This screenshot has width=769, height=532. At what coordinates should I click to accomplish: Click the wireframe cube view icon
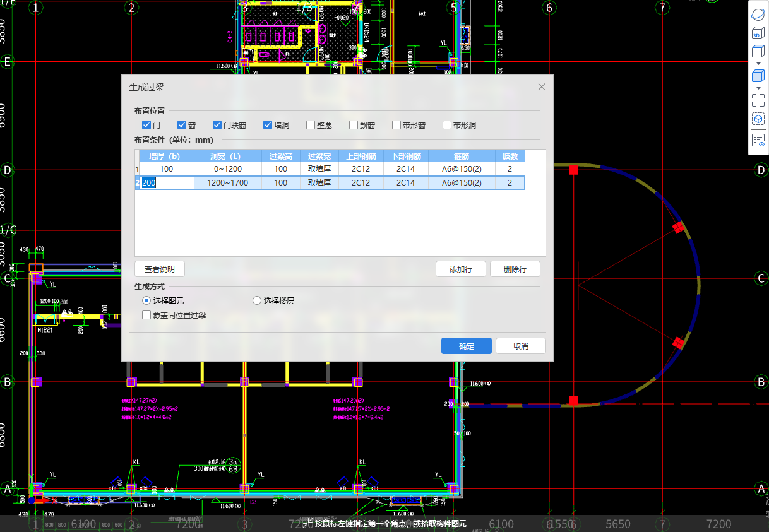(x=758, y=52)
